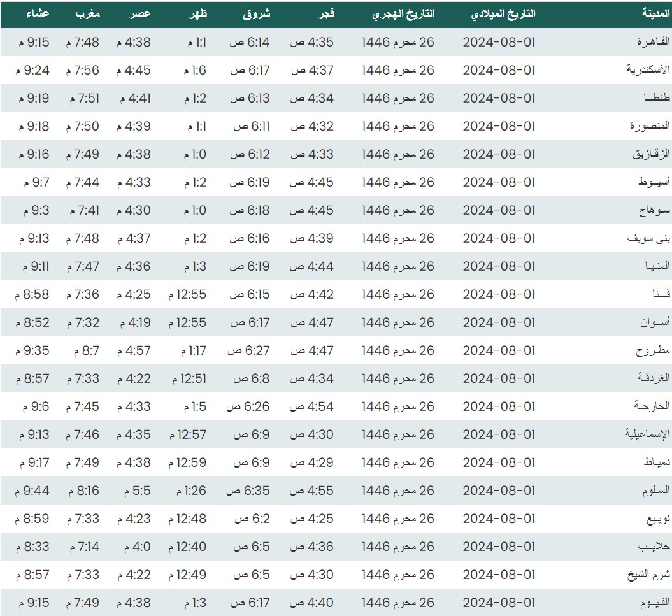Click the عشاء column header
Screen dimensions: 672x616
pos(38,14)
